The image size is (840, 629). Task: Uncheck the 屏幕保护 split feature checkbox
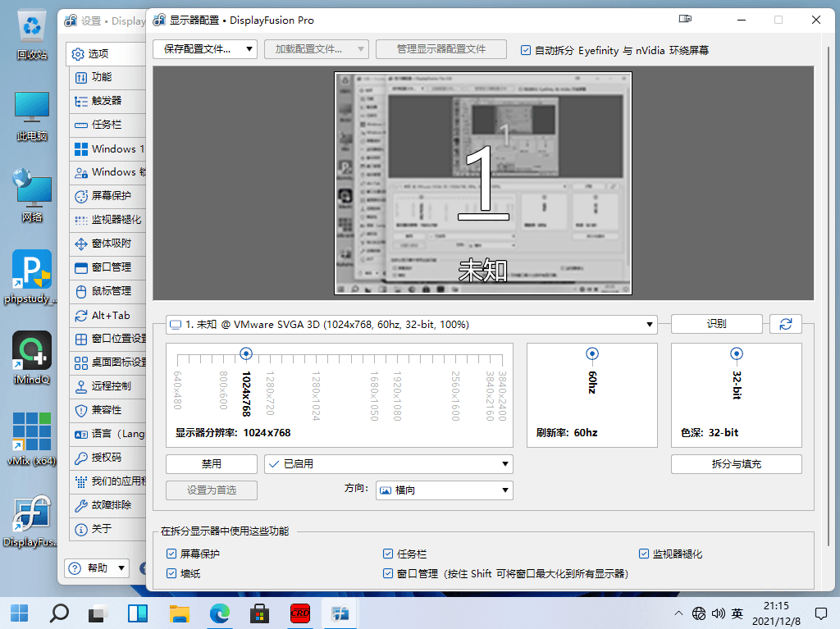[x=171, y=554]
